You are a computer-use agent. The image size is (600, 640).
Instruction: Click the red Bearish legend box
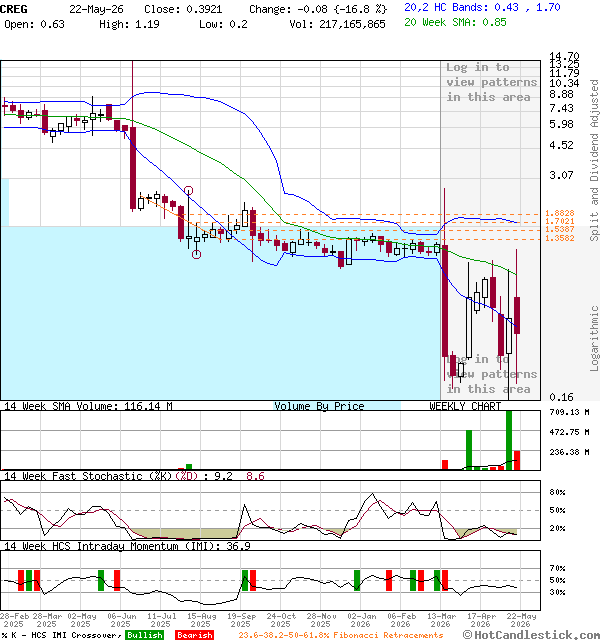(194, 635)
